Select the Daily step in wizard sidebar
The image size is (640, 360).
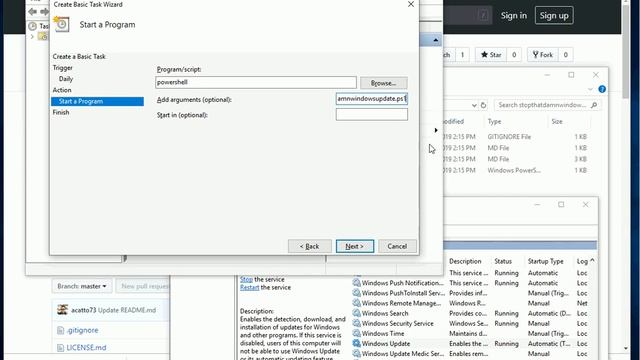coord(66,79)
